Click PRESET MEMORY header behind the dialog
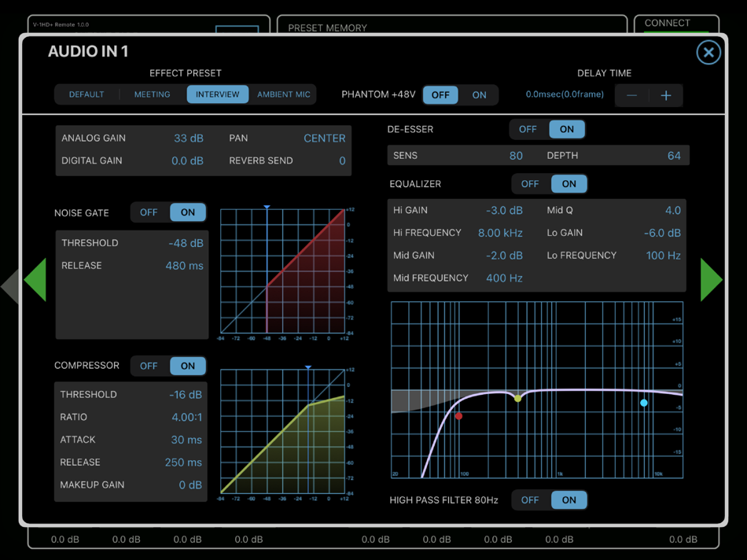The width and height of the screenshot is (747, 560). pos(327,28)
